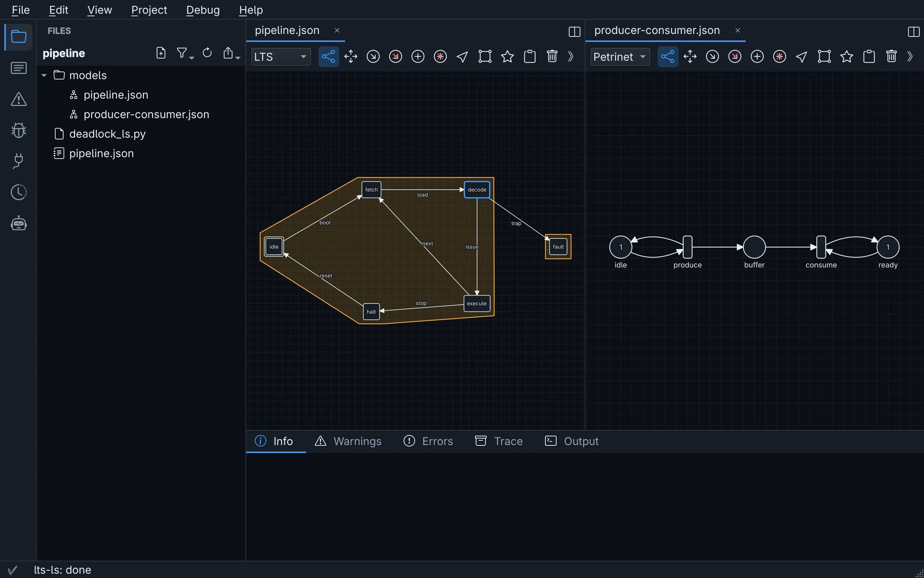Select the fault state node
This screenshot has height=578, width=924.
pyautogui.click(x=558, y=247)
